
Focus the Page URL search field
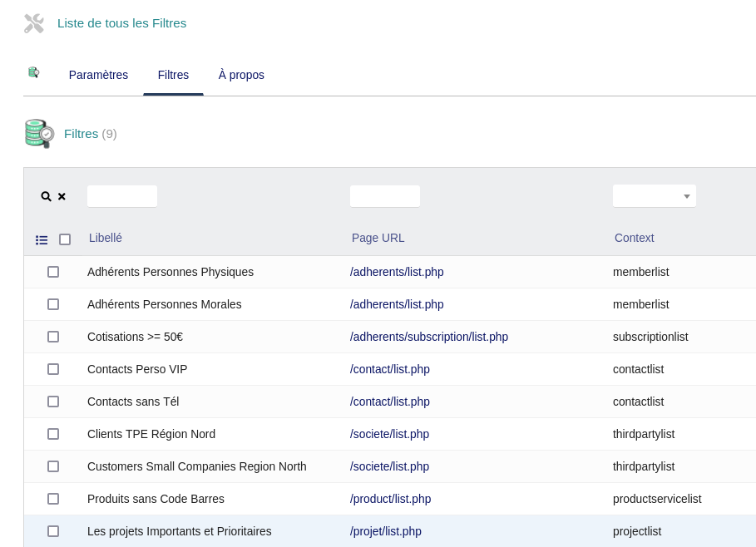tap(385, 196)
